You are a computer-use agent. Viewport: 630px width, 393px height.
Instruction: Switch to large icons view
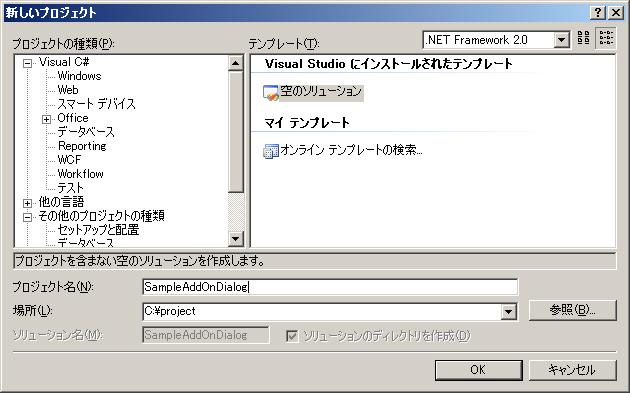coord(583,39)
